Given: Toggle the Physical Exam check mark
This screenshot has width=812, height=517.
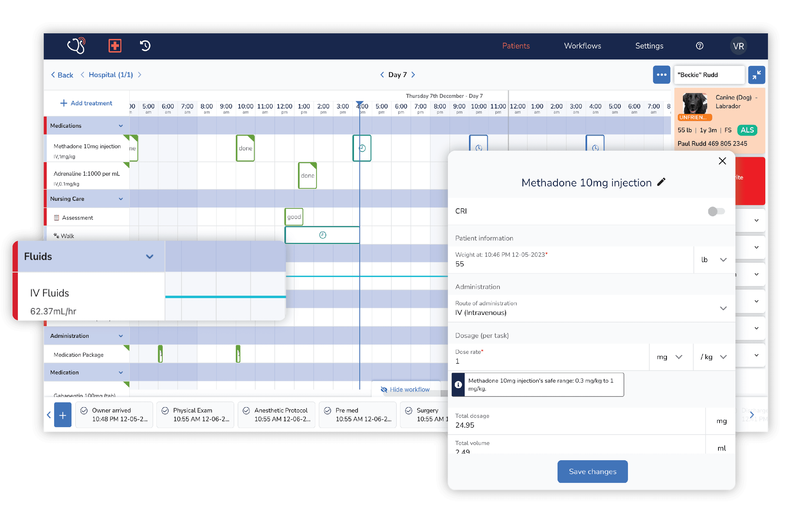Looking at the screenshot, I should click(165, 410).
